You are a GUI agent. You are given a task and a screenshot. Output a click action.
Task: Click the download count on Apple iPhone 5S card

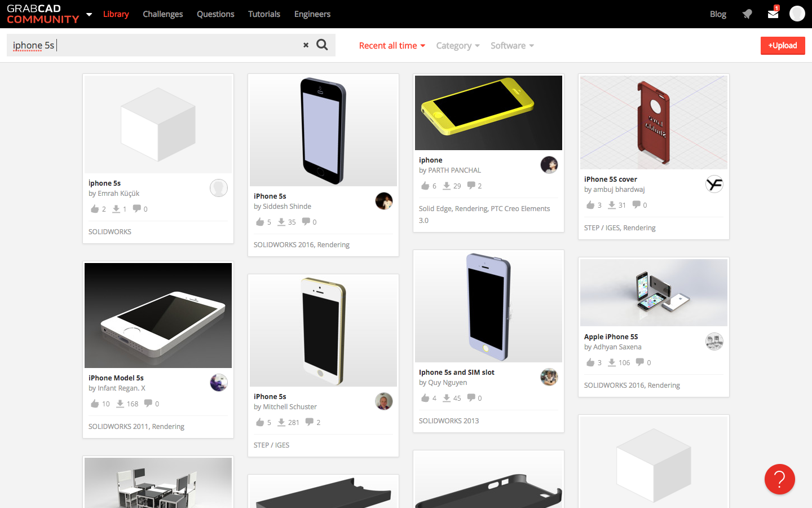click(619, 362)
